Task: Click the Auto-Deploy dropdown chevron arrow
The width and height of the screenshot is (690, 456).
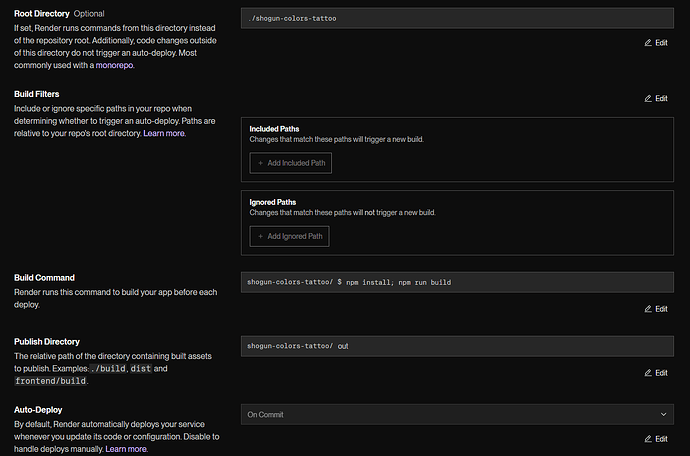Action: coord(664,415)
